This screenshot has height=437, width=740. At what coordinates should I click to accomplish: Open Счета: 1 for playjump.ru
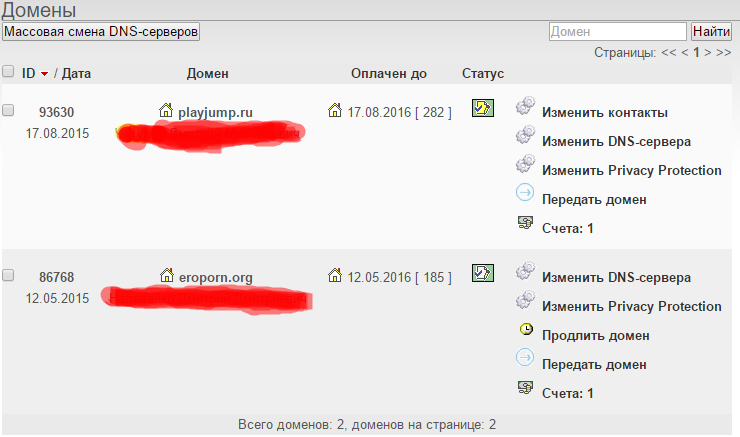click(x=567, y=228)
